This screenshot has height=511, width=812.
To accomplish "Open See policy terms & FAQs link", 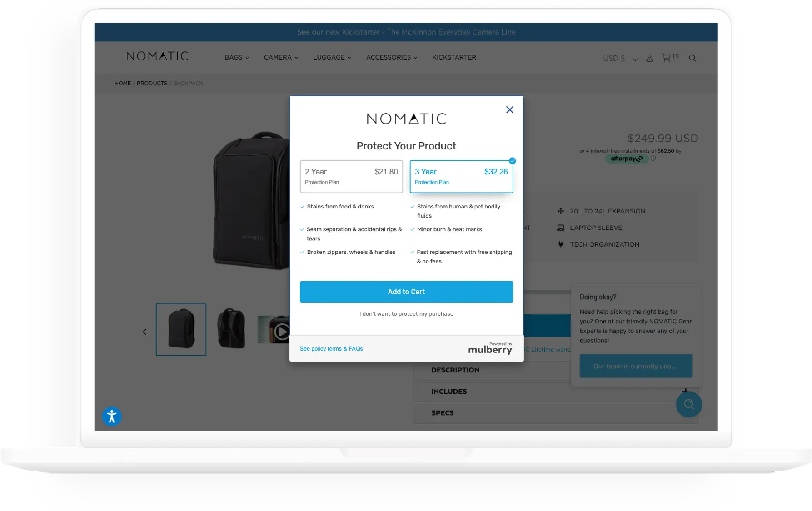I will 331,349.
